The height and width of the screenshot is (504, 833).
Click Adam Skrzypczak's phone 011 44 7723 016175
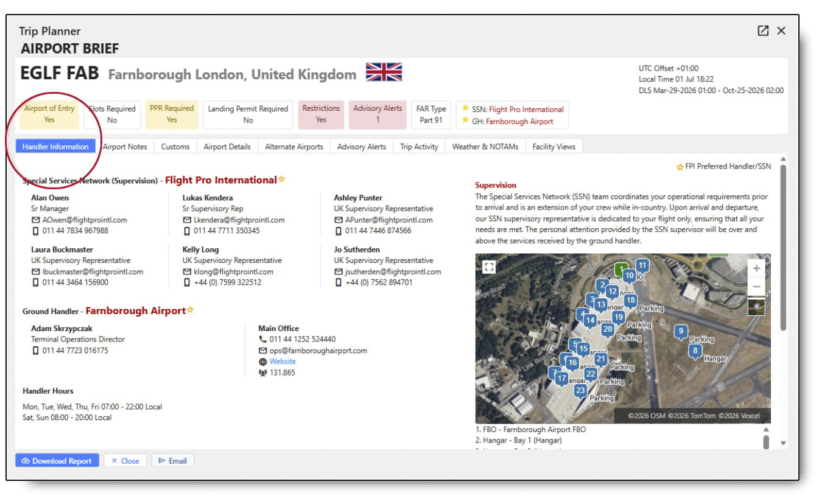76,351
